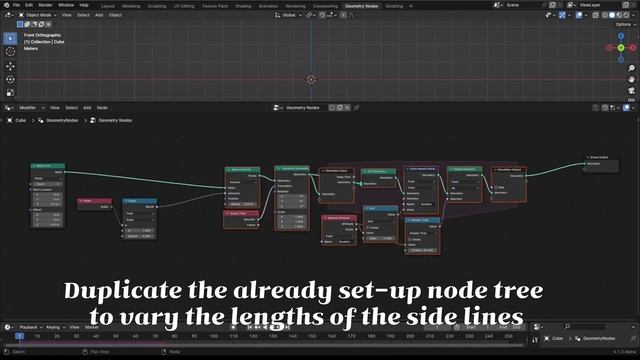Open the Node menu in the node editor
Image resolution: width=640 pixels, height=360 pixels.
102,108
